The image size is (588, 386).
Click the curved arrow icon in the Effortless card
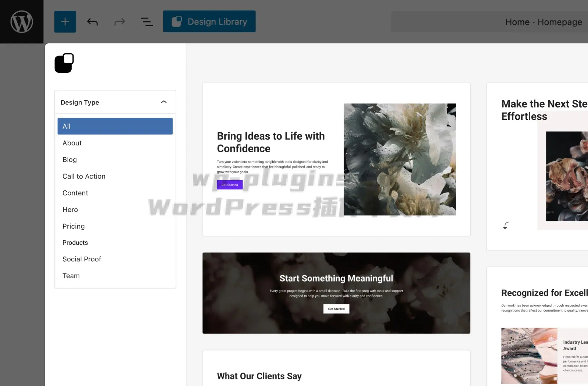506,225
